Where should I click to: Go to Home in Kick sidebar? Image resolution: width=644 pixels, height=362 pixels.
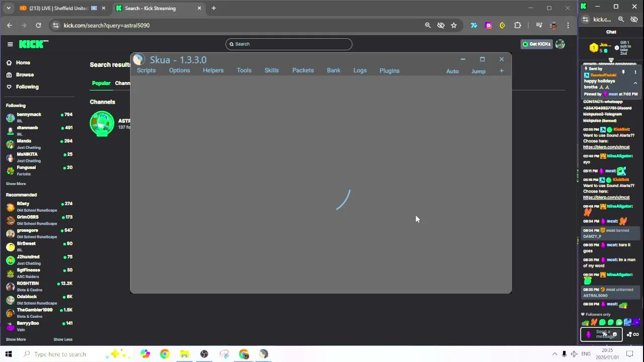point(23,63)
